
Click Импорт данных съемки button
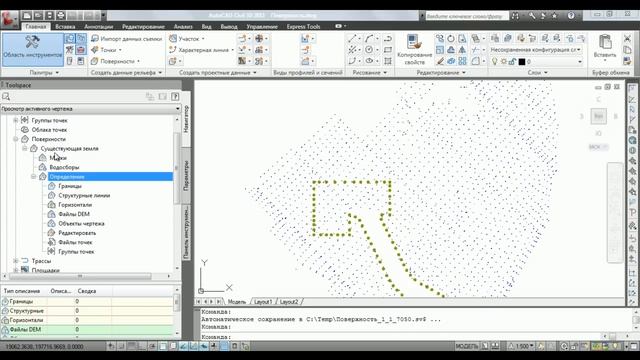(127, 39)
